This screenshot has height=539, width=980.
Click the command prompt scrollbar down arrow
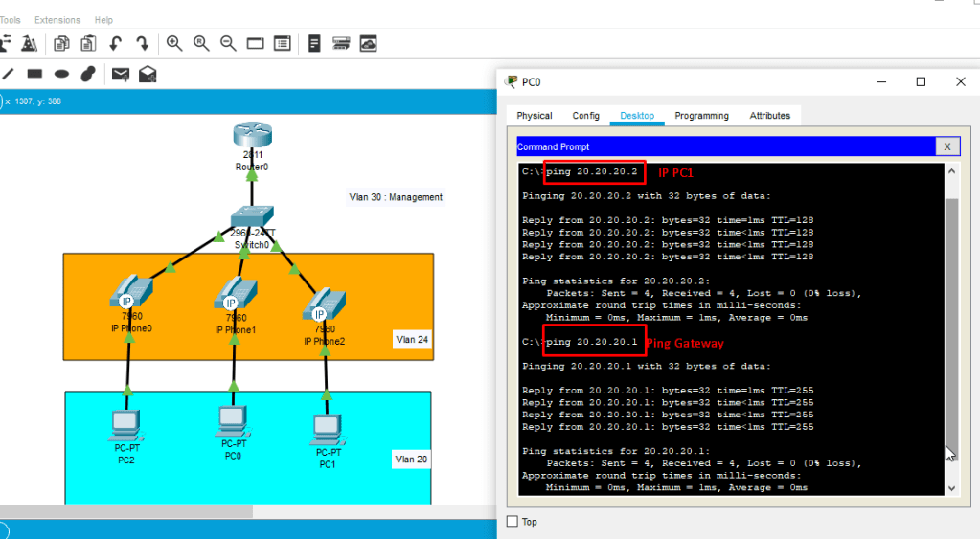pyautogui.click(x=951, y=487)
